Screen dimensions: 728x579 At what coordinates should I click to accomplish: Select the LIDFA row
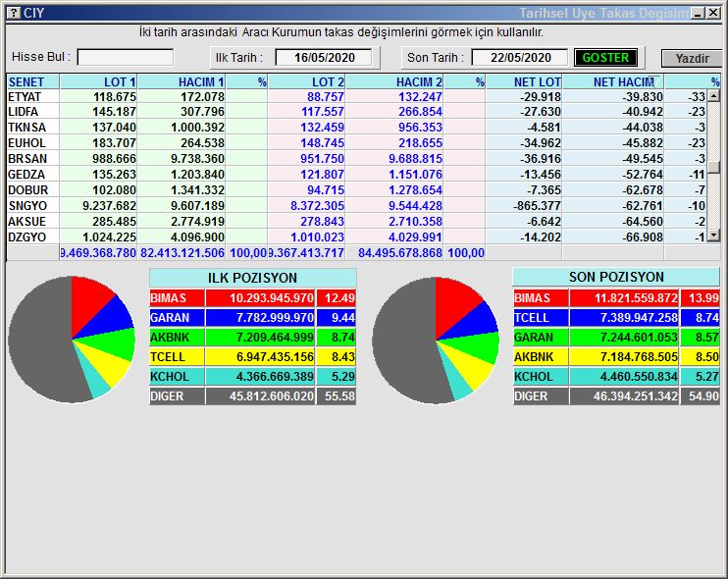(x=356, y=112)
